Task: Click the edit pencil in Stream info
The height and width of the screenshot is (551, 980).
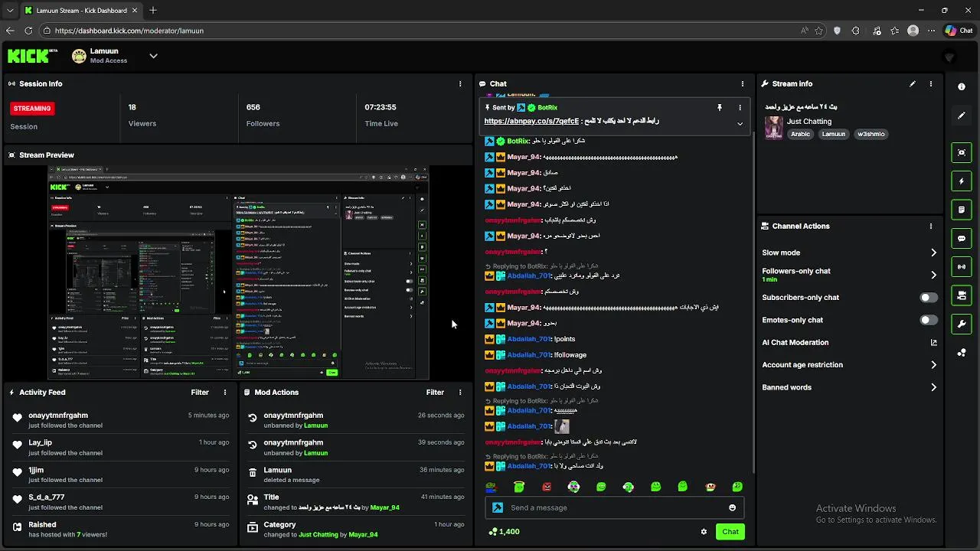Action: [913, 83]
